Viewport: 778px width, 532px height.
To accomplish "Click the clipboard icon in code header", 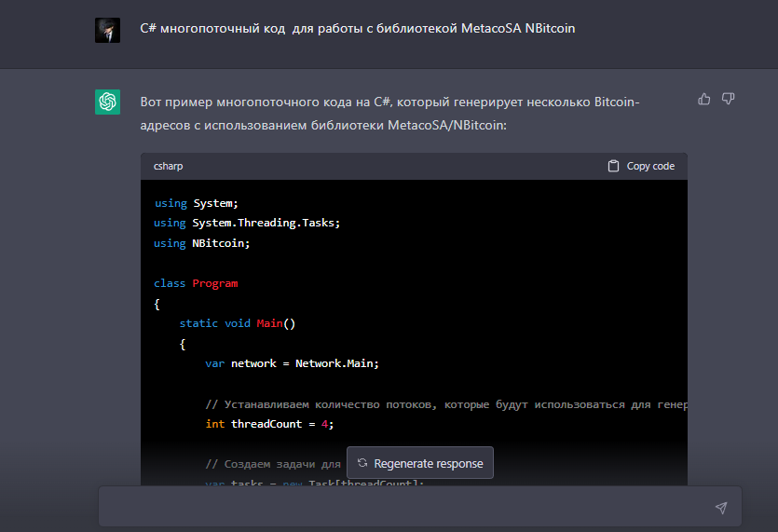I will [613, 166].
